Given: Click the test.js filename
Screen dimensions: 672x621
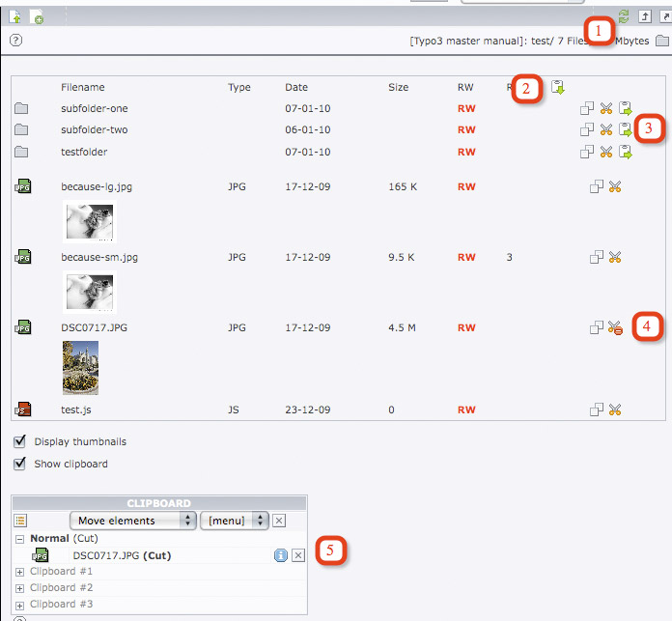Looking at the screenshot, I should [x=76, y=410].
